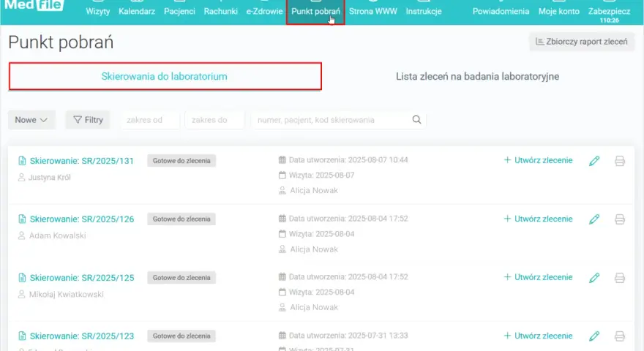Open referral Skierowanie: SR/2025/126

click(x=82, y=219)
